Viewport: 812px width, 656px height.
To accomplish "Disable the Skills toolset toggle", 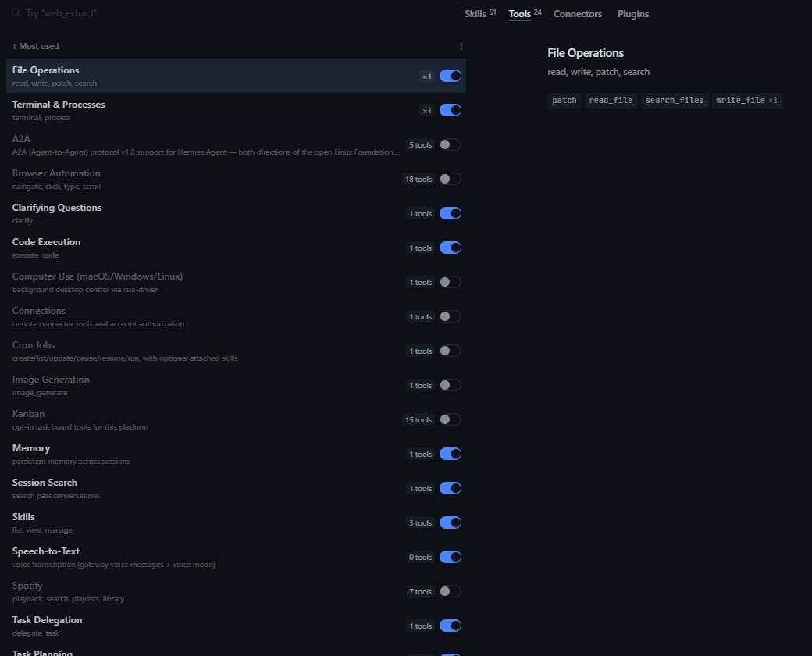I will (450, 522).
